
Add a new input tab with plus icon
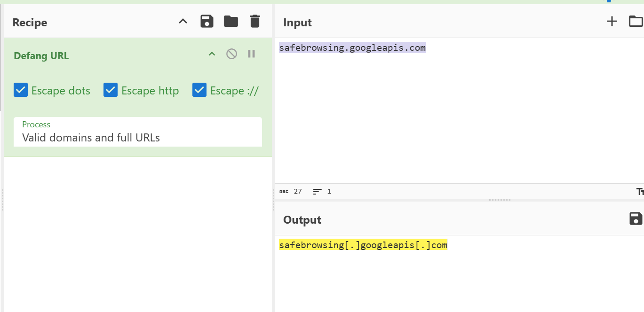[612, 21]
